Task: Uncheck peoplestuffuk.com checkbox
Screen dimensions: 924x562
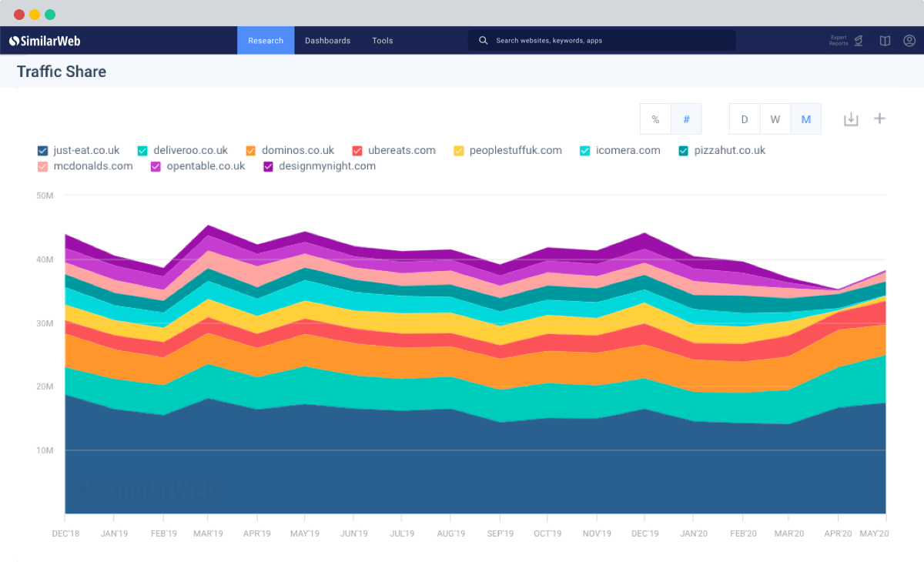Action: [459, 151]
